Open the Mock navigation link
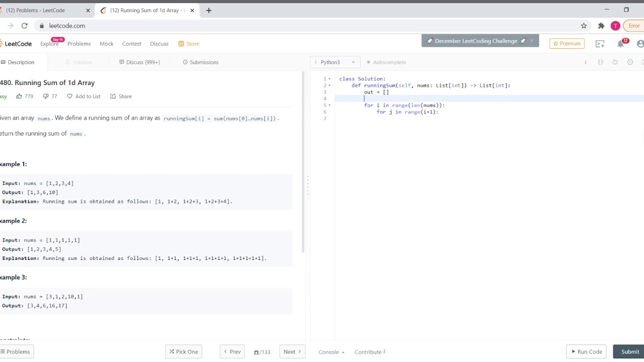 [x=107, y=44]
